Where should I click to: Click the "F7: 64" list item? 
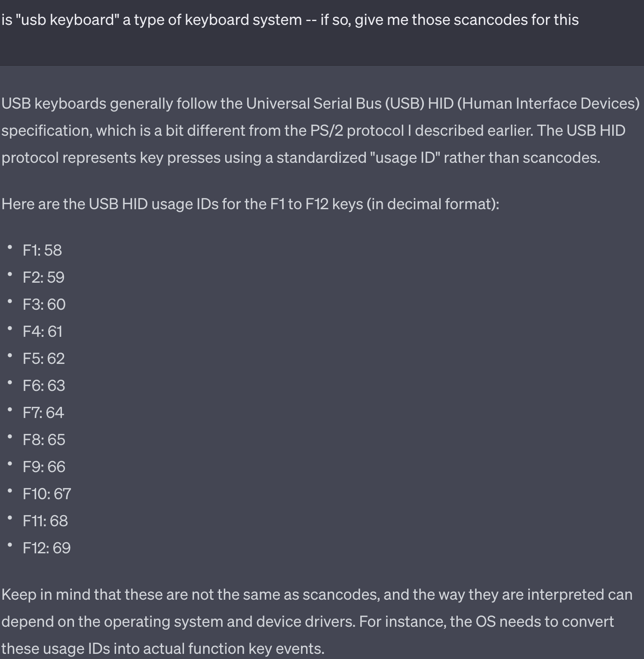coord(43,412)
